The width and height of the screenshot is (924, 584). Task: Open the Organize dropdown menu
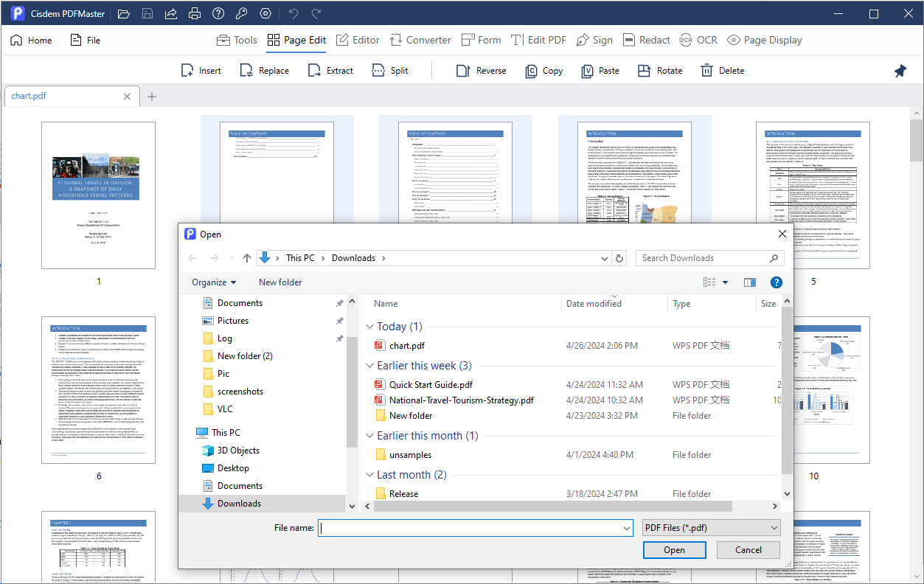[x=214, y=282]
